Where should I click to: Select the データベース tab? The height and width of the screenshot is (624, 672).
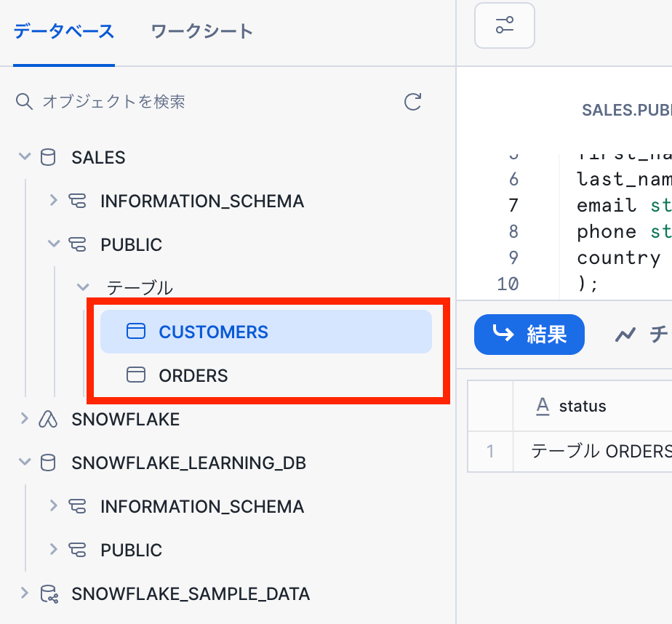point(64,31)
